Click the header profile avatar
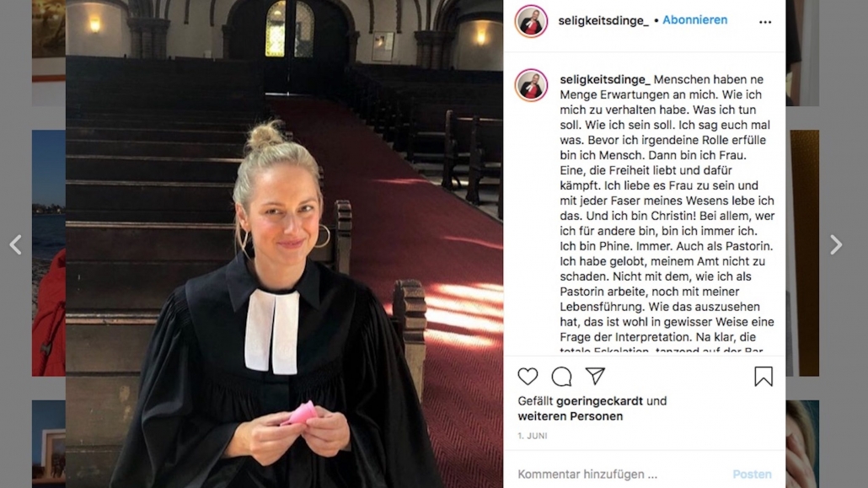Image resolution: width=868 pixels, height=488 pixels. 531,21
